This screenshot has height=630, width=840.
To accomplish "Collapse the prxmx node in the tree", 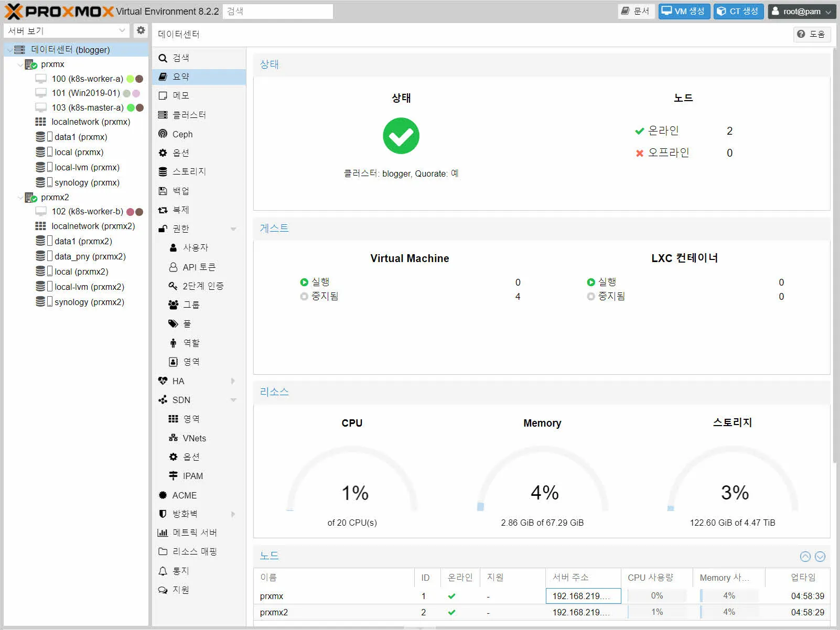I will (19, 64).
